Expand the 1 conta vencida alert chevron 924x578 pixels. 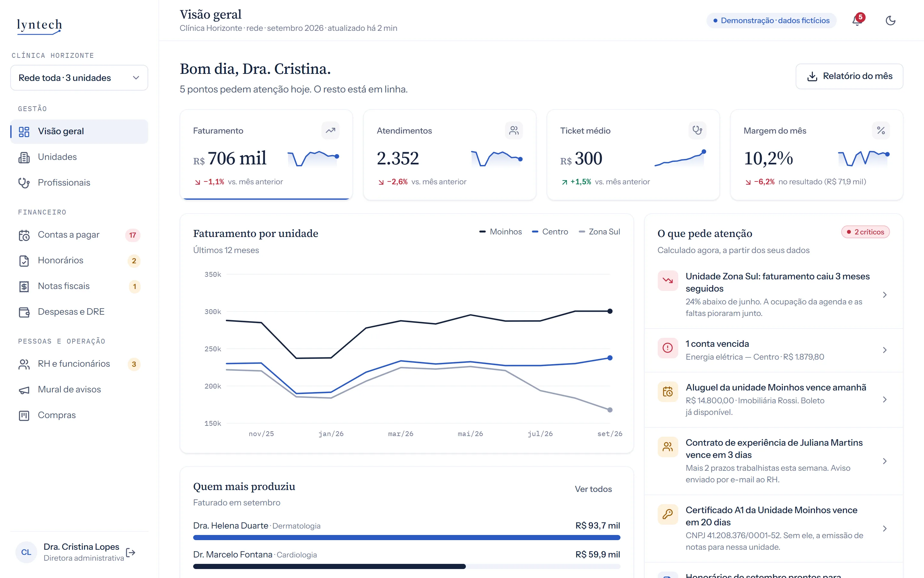point(885,350)
